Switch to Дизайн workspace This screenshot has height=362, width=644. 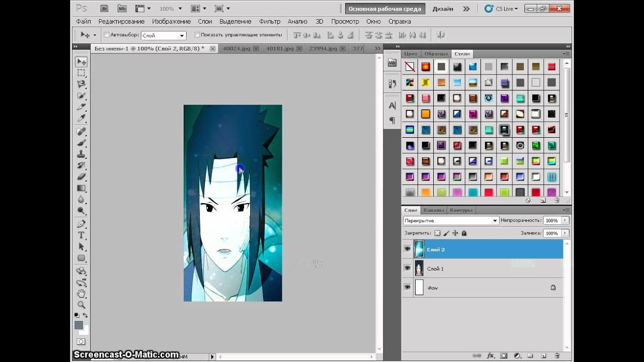pos(443,9)
